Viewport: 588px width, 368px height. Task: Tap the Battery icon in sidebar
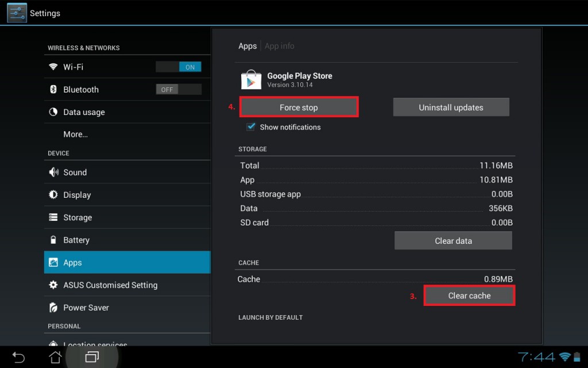coord(53,240)
